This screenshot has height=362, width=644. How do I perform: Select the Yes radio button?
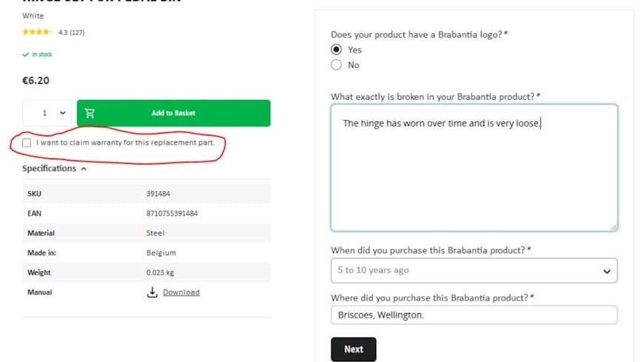coord(336,50)
